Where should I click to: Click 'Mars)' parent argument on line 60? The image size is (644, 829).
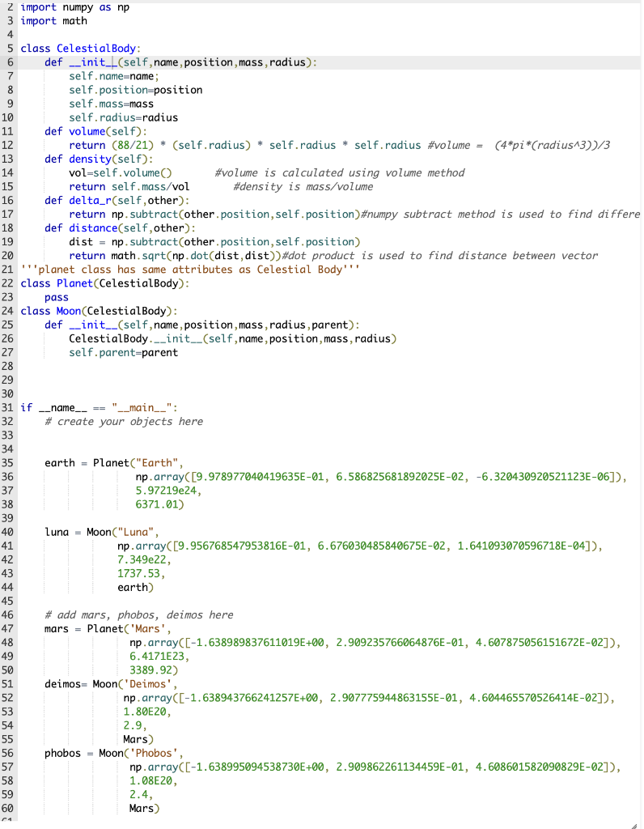[x=144, y=809]
